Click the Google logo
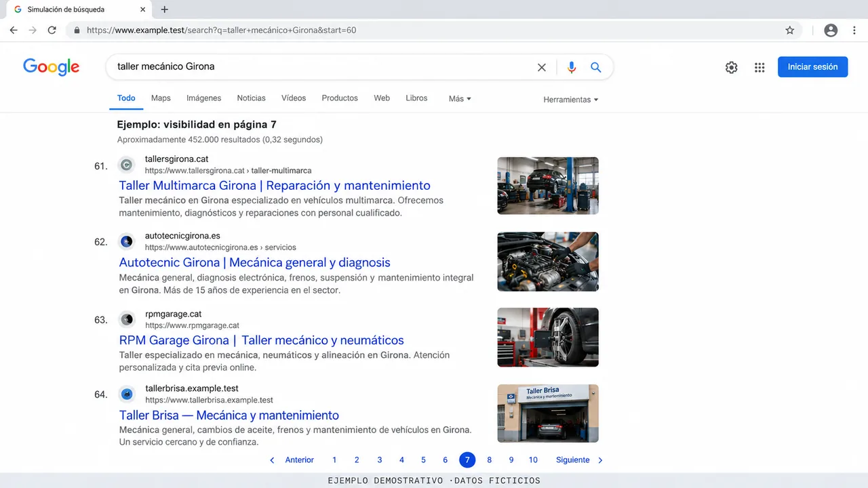The height and width of the screenshot is (488, 868). (x=52, y=66)
